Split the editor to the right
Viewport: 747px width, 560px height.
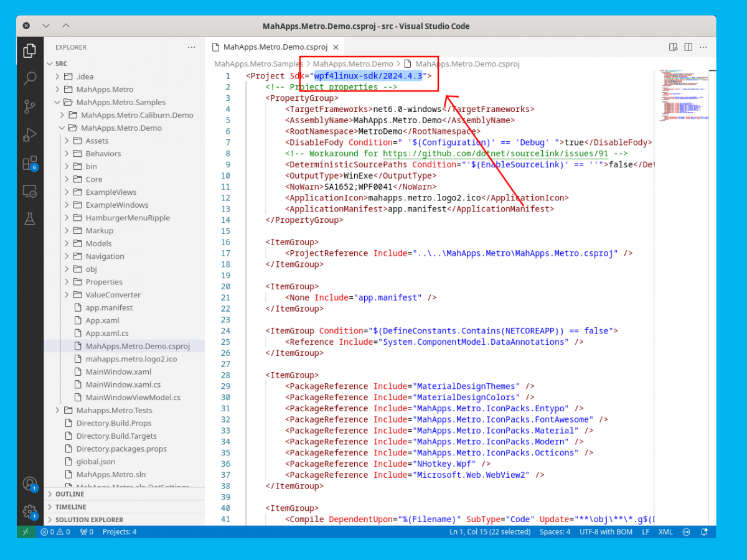click(688, 47)
